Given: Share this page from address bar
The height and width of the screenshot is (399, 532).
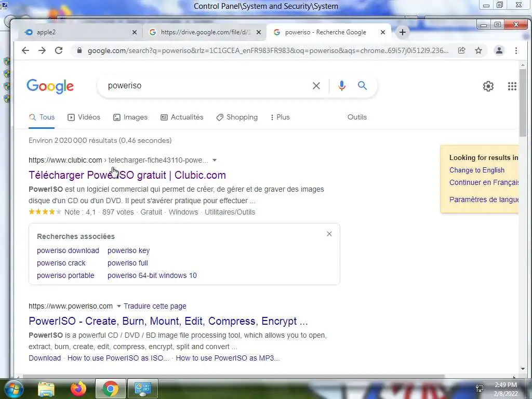Looking at the screenshot, I should (x=461, y=50).
